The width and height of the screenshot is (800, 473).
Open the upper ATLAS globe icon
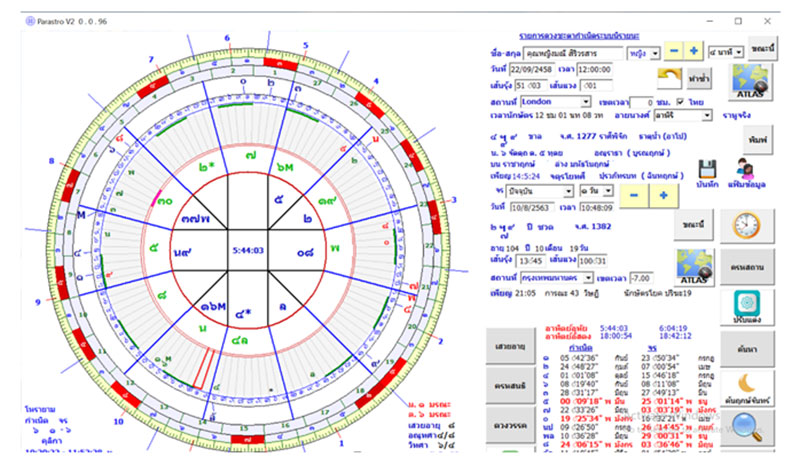coord(750,82)
